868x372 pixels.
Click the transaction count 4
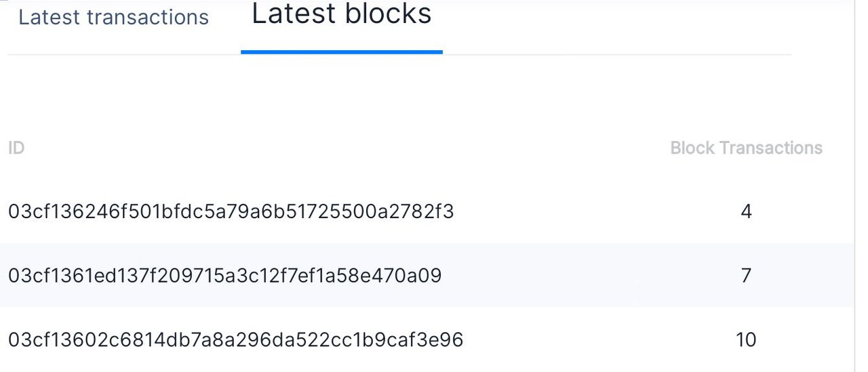click(x=746, y=212)
